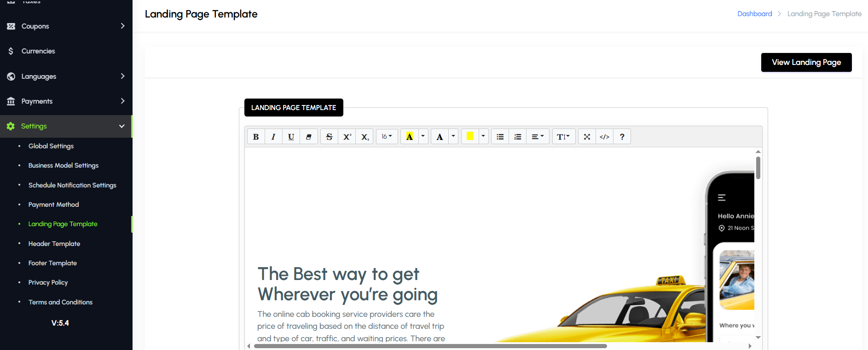Viewport: 868px width, 350px height.
Task: Apply strikethrough using the S icon
Action: (x=329, y=137)
